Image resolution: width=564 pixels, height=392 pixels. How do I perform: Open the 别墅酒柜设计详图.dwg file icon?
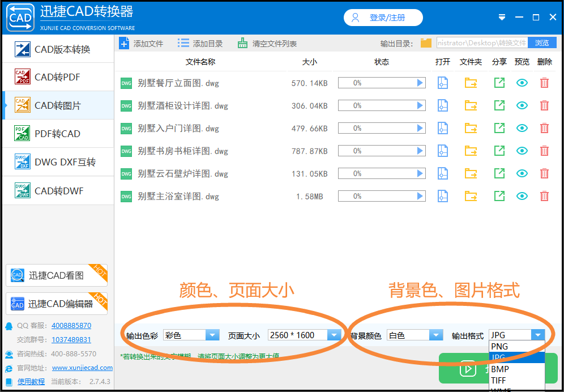coord(442,106)
